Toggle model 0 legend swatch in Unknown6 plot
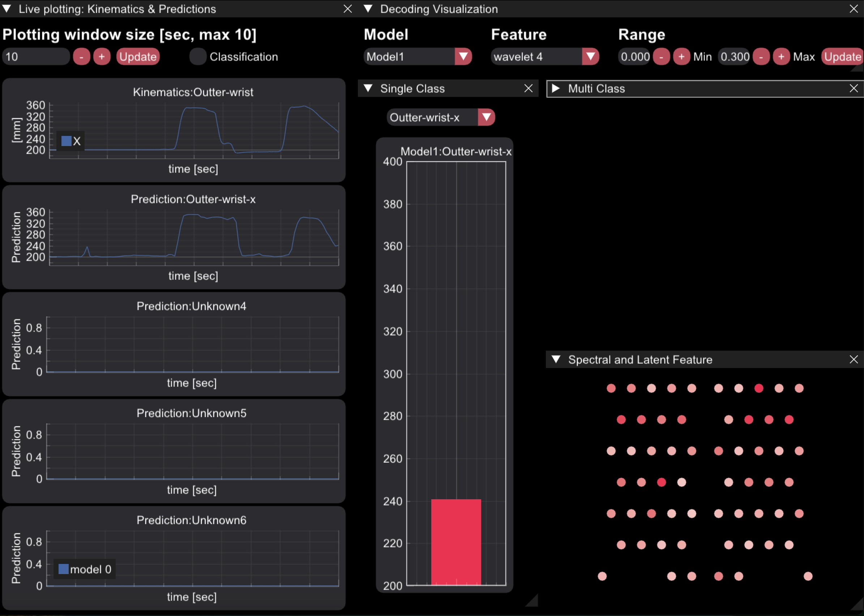Viewport: 864px width, 616px height. [63, 569]
